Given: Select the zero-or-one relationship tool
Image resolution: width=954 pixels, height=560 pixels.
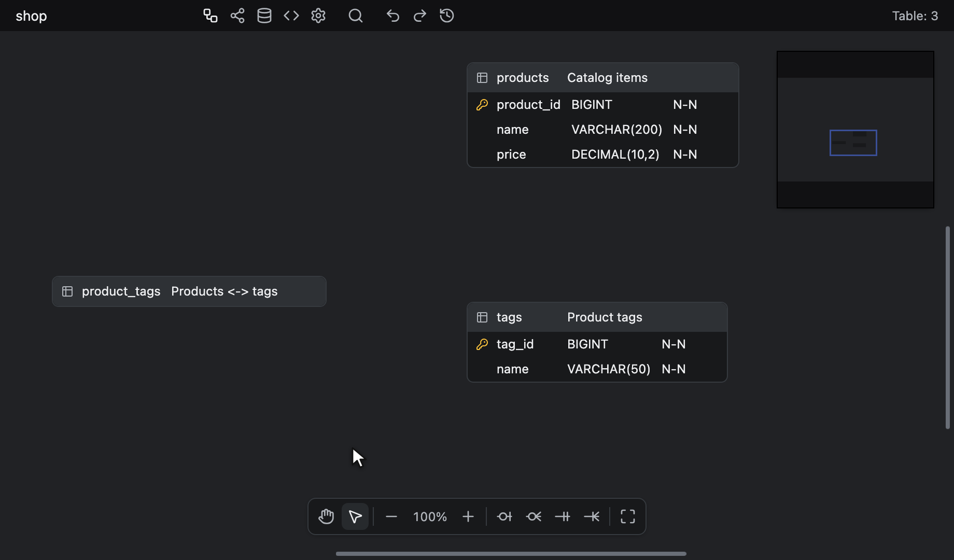Looking at the screenshot, I should 504,516.
